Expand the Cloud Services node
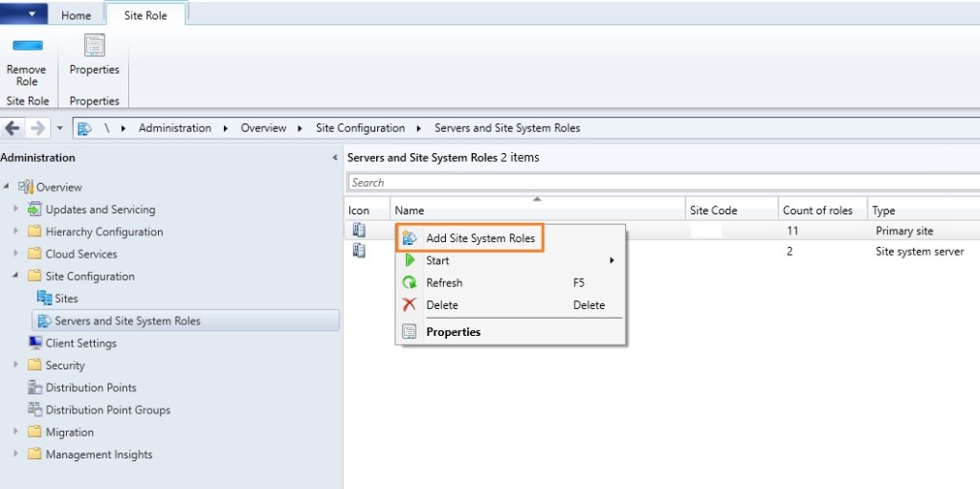980x489 pixels. pyautogui.click(x=16, y=254)
